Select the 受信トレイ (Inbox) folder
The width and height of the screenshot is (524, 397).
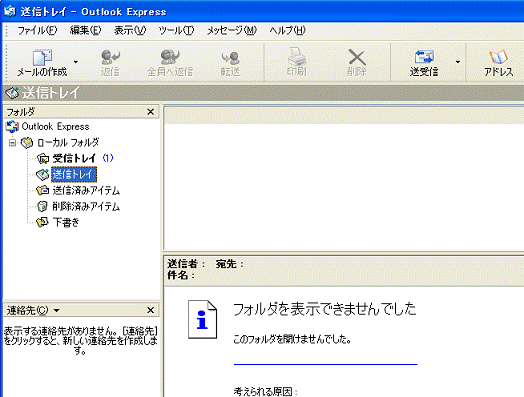(74, 158)
